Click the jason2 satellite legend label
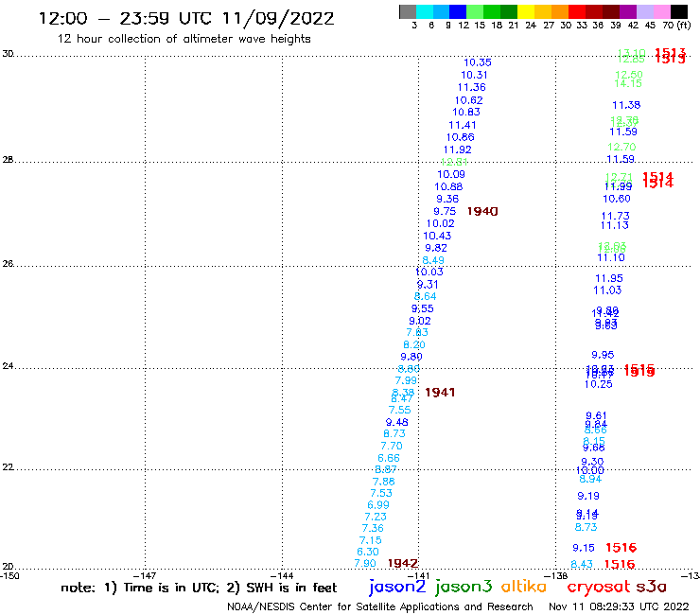Screen dimensions: 700x615 click(x=397, y=588)
